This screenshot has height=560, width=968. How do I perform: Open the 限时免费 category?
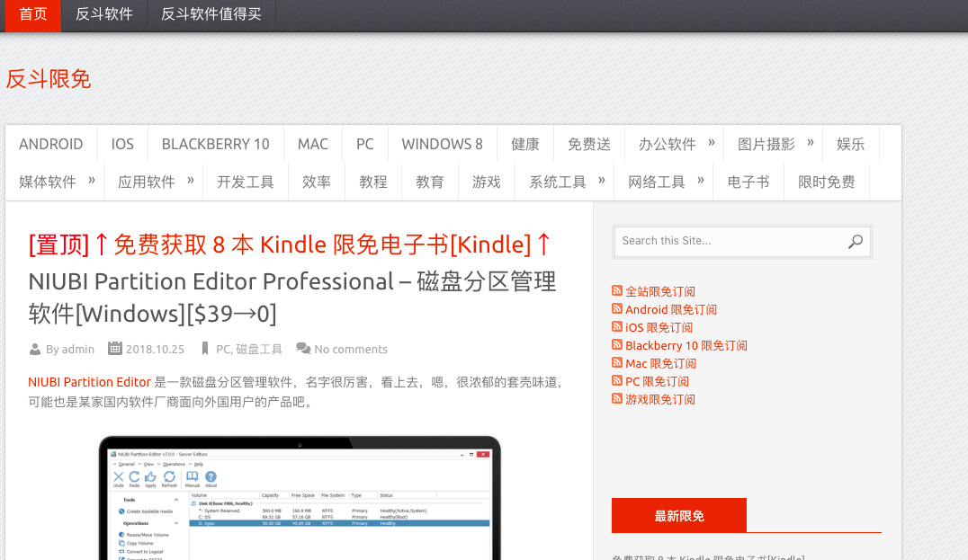pos(827,182)
